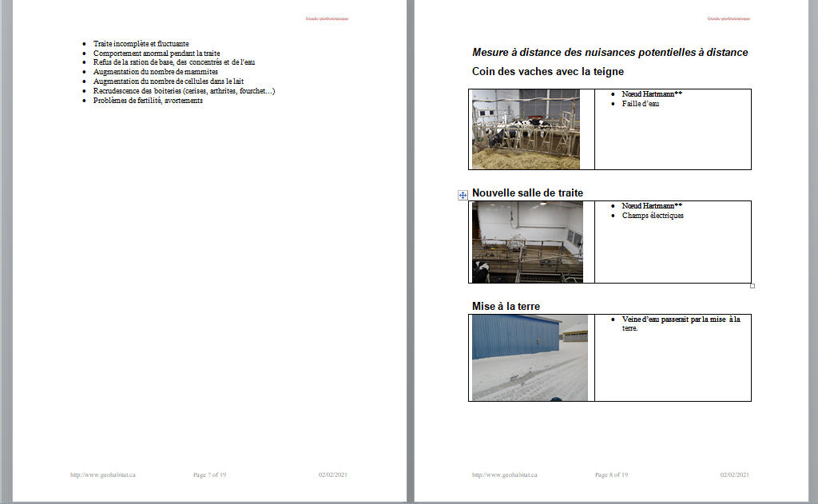
Task: Open the geohabitat.ca link on page 7 footer
Action: click(x=103, y=474)
